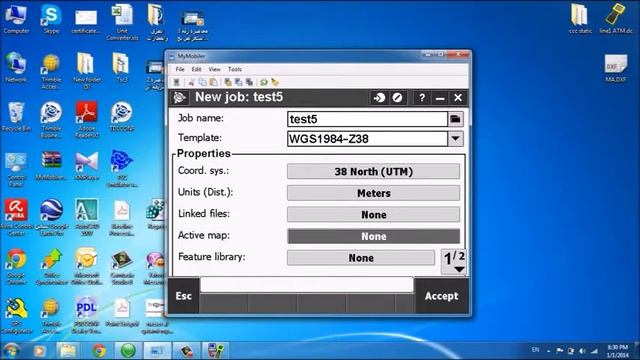Open the Tools menu in MyMobiler
The image size is (640, 360).
coord(235,69)
